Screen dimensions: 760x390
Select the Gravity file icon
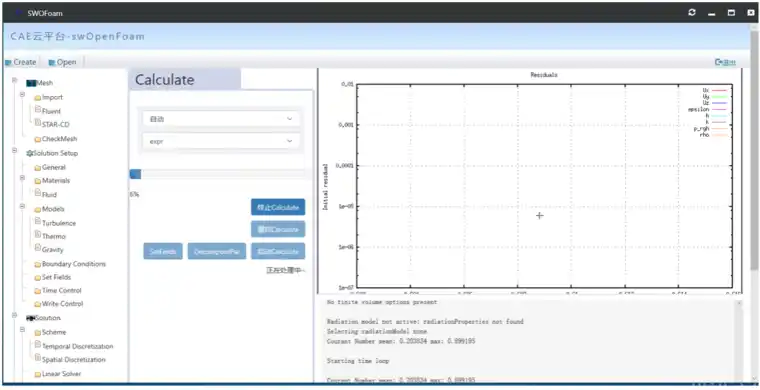tap(38, 248)
